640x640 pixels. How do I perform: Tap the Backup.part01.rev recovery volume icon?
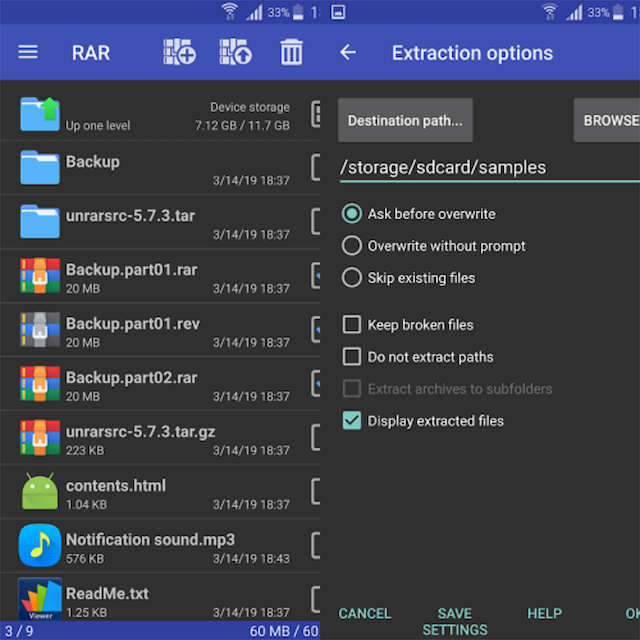click(40, 329)
